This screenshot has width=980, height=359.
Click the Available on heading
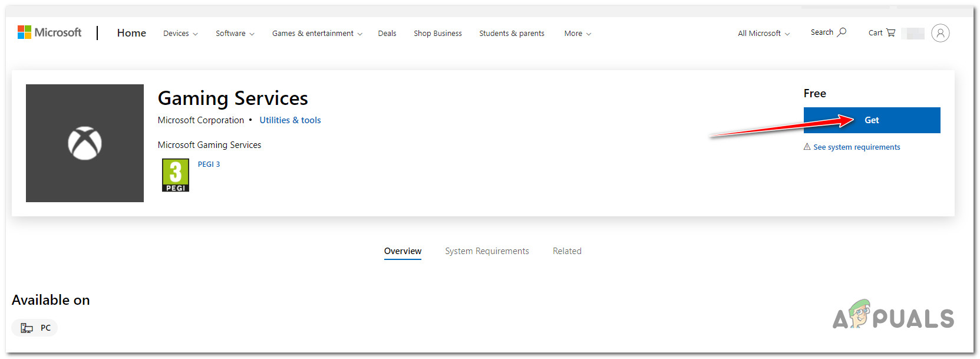coord(51,300)
